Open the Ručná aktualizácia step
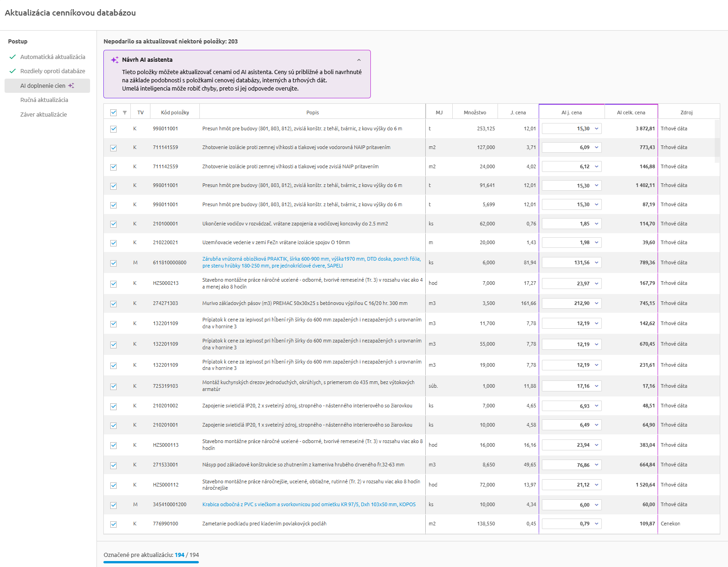 pos(44,100)
